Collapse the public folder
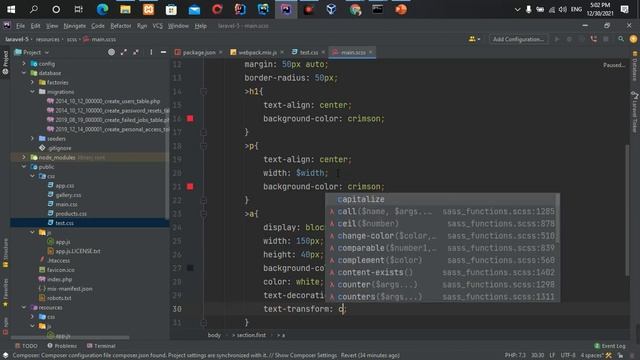Image resolution: width=640 pixels, height=360 pixels. coord(24,167)
